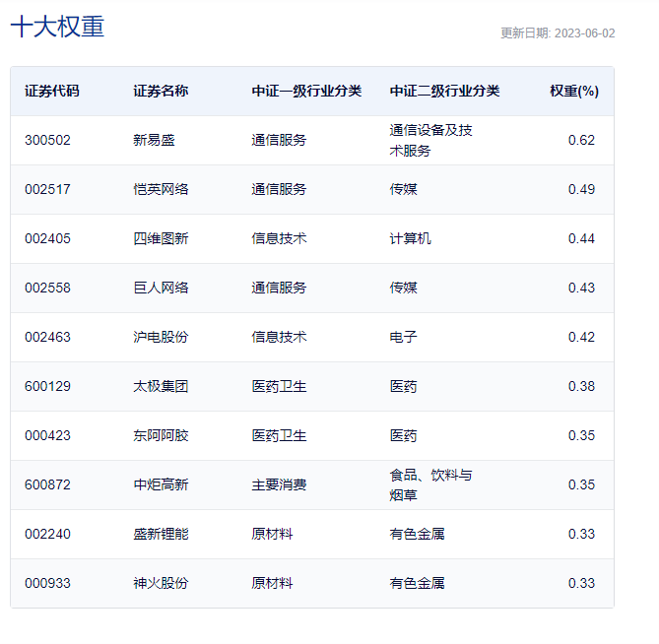Click 通信服务 in the 新易盛 row
This screenshot has height=644, width=659.
(x=279, y=140)
